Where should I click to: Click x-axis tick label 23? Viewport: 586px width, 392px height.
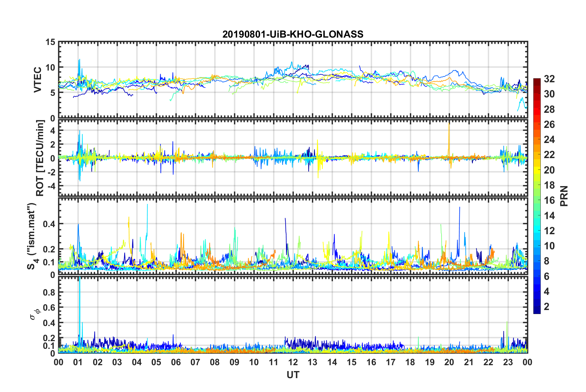508,362
